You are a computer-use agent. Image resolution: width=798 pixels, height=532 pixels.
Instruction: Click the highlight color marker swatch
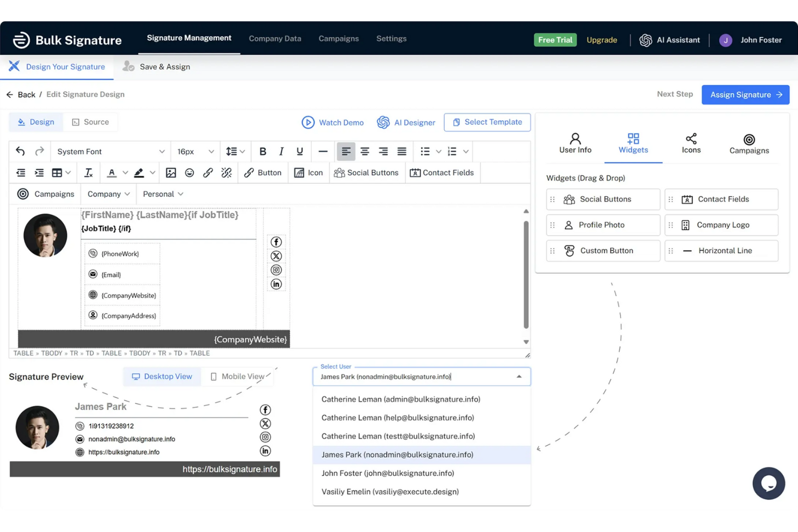pyautogui.click(x=139, y=172)
